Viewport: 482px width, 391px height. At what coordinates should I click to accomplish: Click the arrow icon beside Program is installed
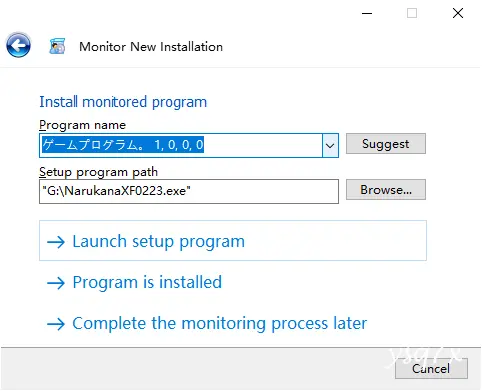(56, 283)
